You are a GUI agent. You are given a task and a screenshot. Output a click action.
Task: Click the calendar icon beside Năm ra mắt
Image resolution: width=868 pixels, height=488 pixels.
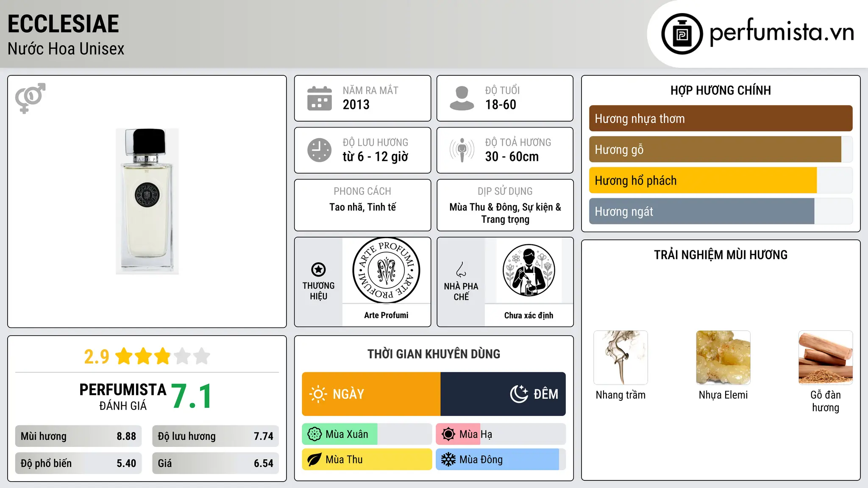pos(320,98)
